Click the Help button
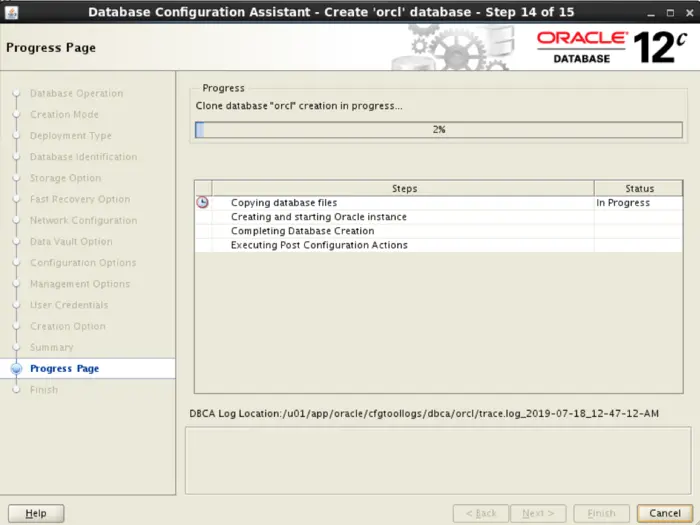 point(36,513)
